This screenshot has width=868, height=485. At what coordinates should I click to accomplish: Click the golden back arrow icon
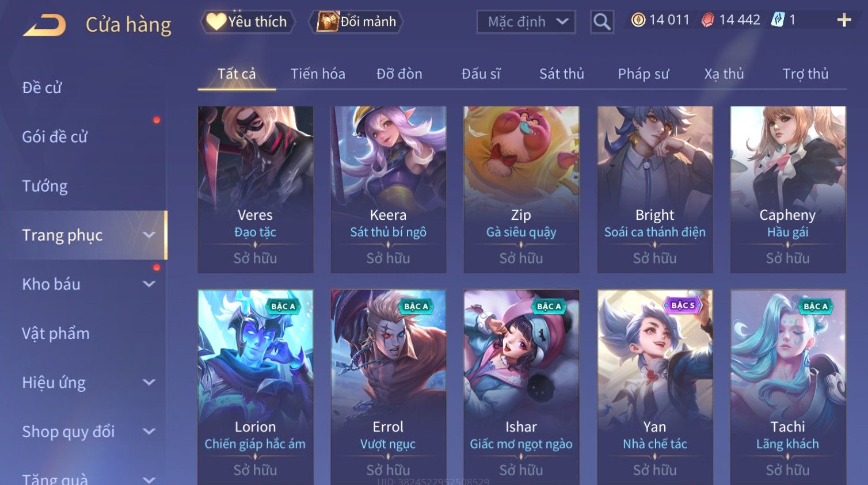pos(44,25)
